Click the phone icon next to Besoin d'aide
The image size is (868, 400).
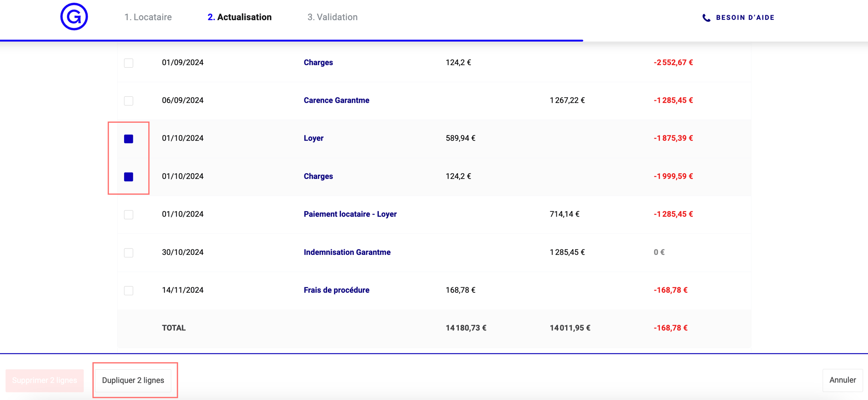pos(706,18)
